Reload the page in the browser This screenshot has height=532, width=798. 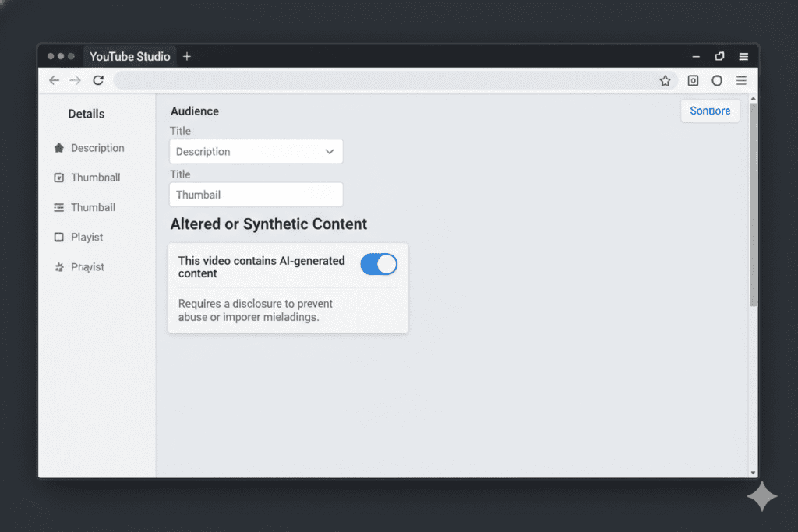98,80
